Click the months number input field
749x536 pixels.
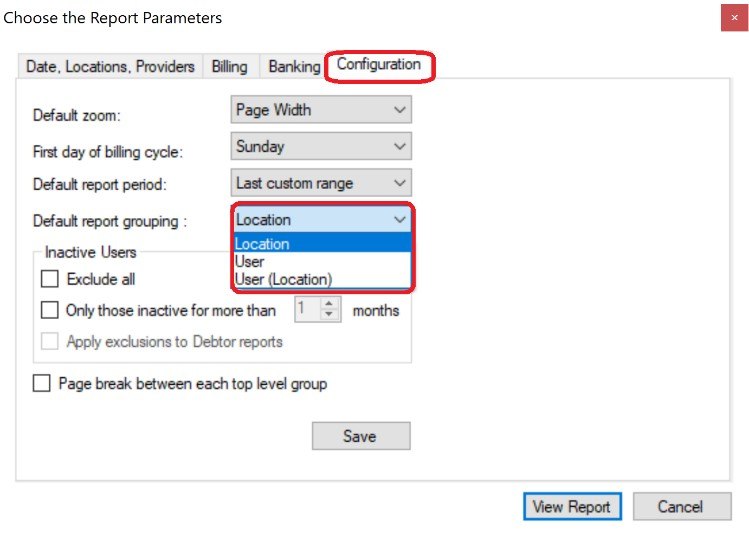click(308, 310)
